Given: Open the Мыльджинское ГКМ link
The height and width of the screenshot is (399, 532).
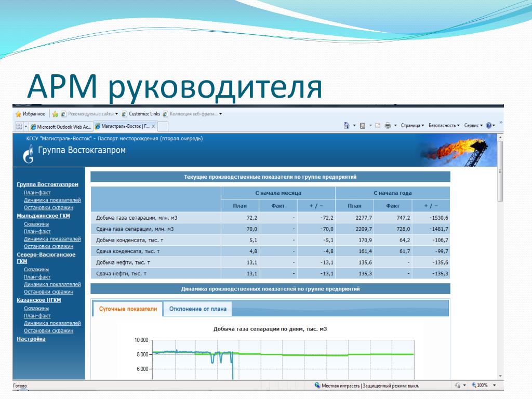Looking at the screenshot, I should coord(44,216).
